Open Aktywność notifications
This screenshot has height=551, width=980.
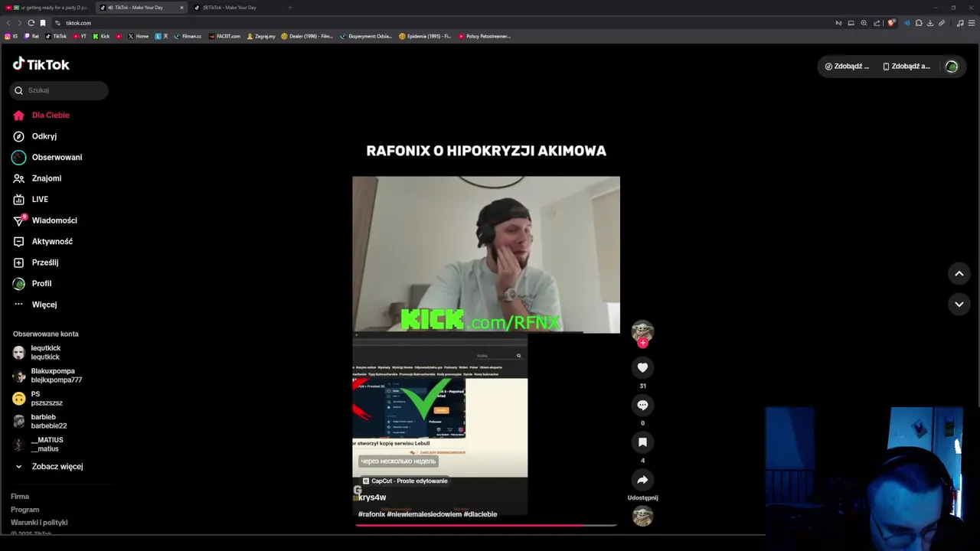43,241
